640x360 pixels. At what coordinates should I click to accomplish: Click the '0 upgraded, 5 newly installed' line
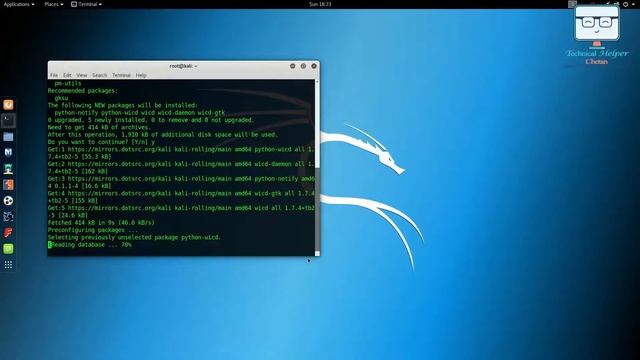click(x=151, y=120)
